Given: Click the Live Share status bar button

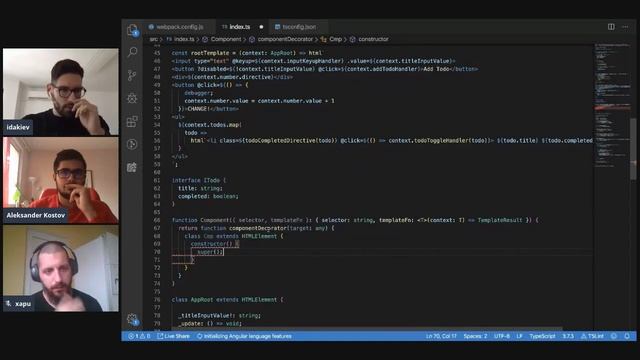Looking at the screenshot, I should pos(173,336).
